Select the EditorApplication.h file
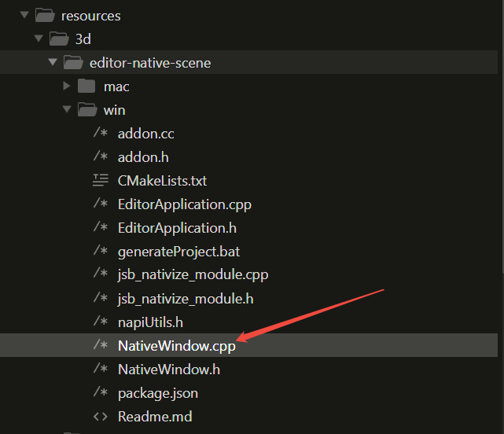This screenshot has height=434, width=504. (x=177, y=227)
